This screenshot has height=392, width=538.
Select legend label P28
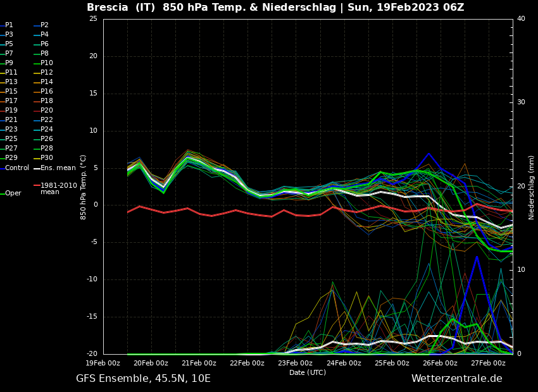[x=47, y=149]
